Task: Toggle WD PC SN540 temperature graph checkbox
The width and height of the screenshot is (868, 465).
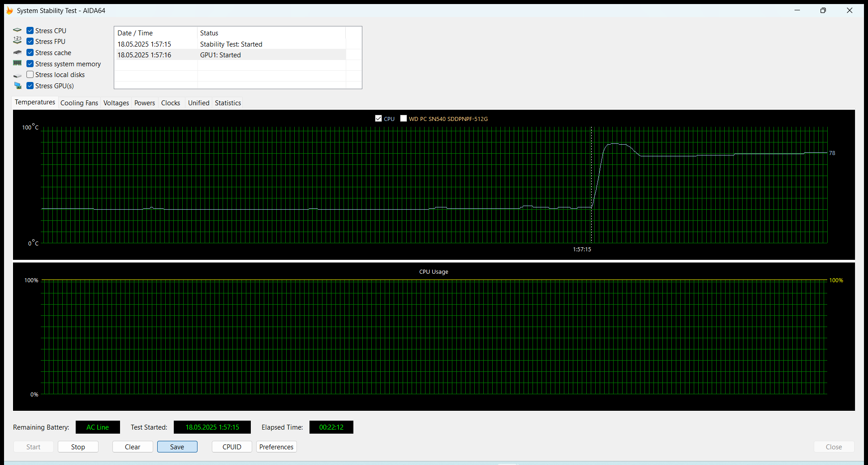Action: 404,119
